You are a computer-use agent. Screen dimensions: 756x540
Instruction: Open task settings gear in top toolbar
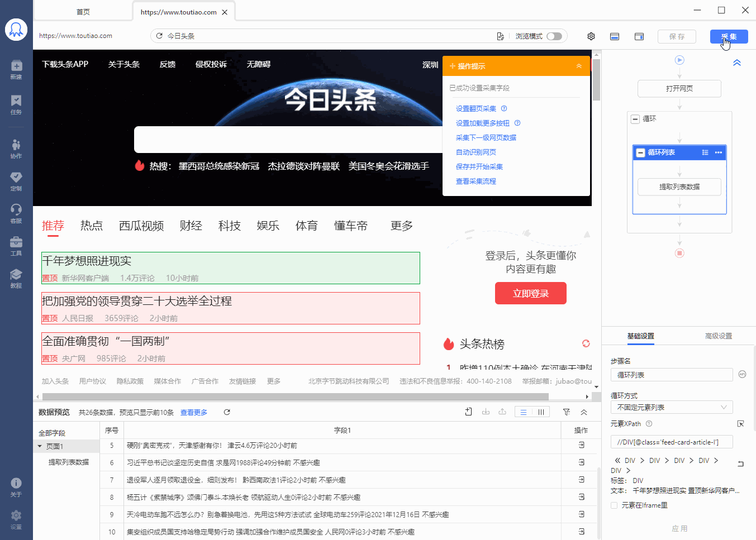[591, 36]
